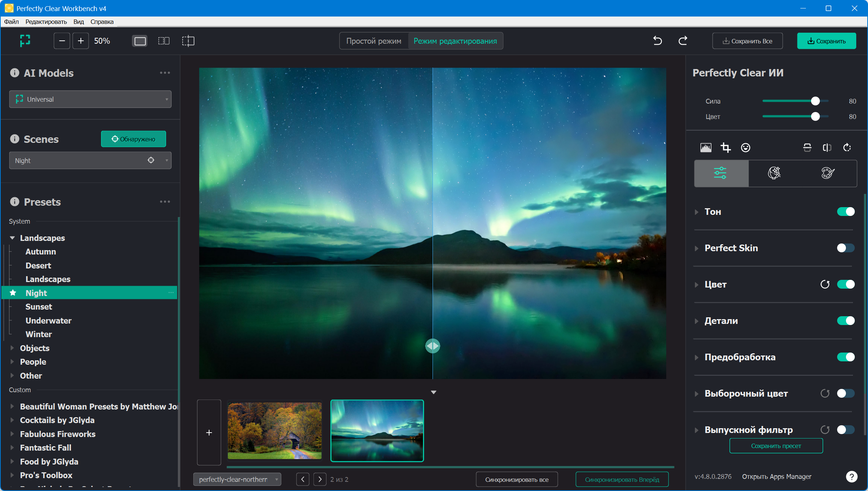Viewport: 868px width, 491px height.
Task: Enable the Perfect Skin toggle
Action: 846,248
